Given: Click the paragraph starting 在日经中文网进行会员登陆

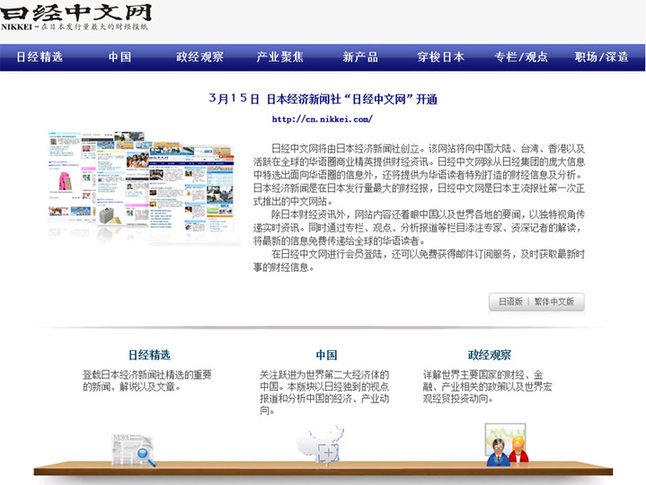Looking at the screenshot, I should click(x=419, y=260).
